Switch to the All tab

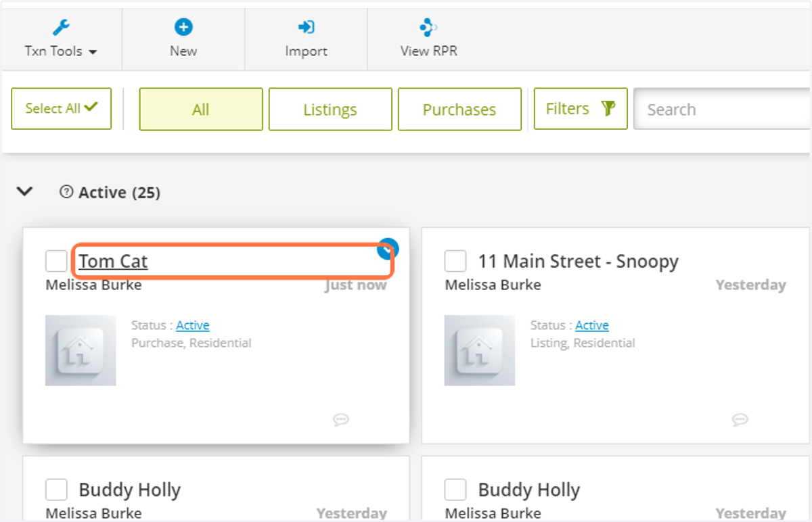(201, 110)
